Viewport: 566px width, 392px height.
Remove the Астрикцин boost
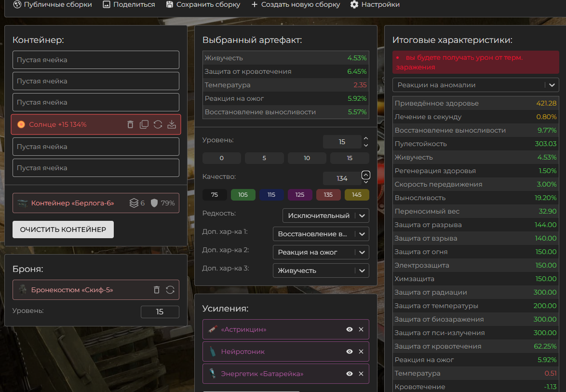click(x=361, y=329)
